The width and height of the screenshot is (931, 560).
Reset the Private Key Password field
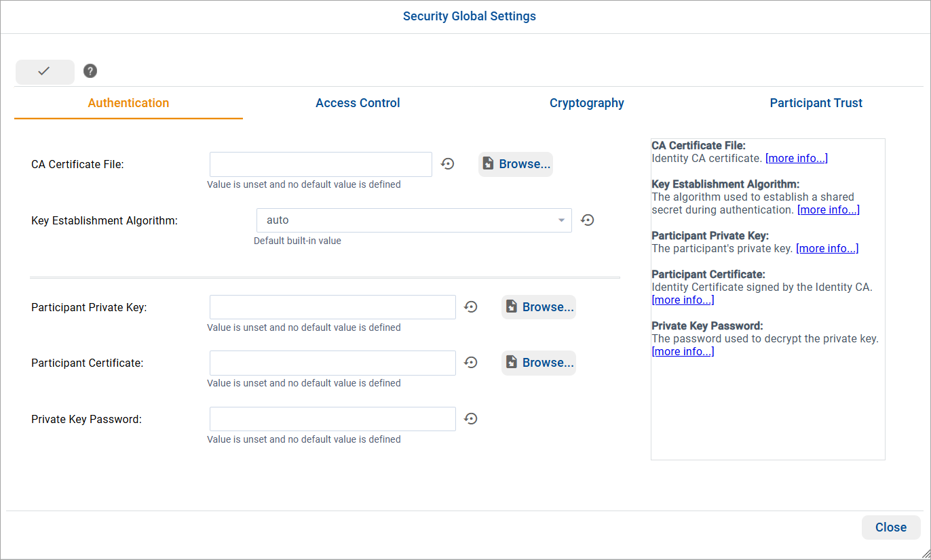point(470,418)
